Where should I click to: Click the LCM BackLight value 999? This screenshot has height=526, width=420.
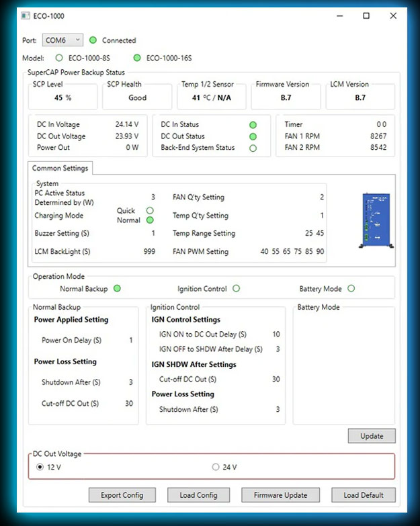click(x=149, y=251)
